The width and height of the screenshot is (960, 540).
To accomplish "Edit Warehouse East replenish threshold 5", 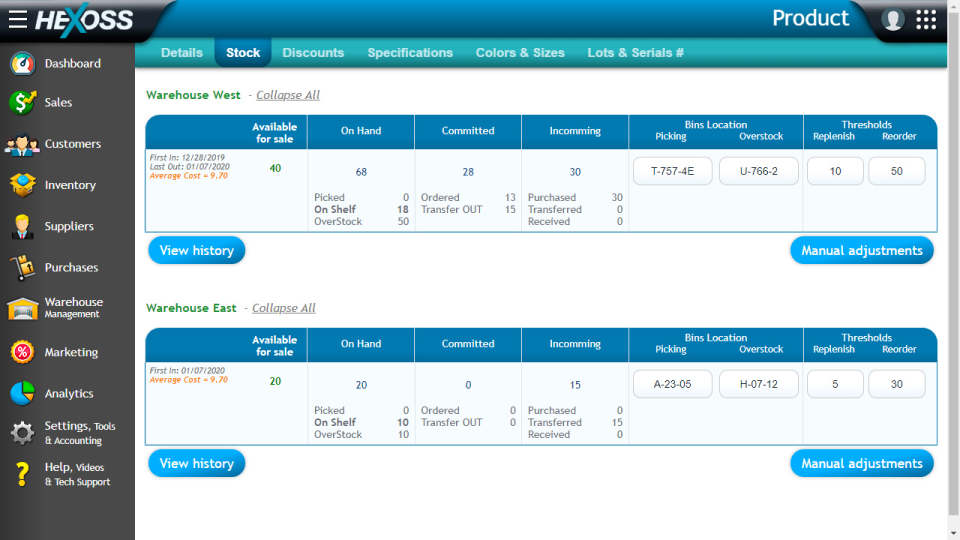I will (835, 384).
